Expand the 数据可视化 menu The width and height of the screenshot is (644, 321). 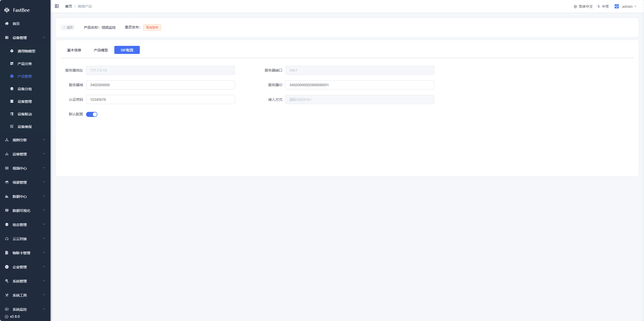[25, 210]
